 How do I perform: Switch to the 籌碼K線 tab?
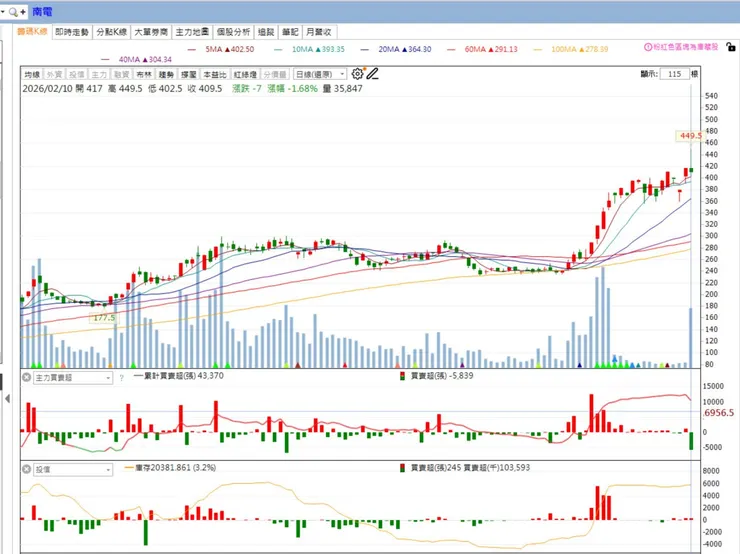coord(32,32)
